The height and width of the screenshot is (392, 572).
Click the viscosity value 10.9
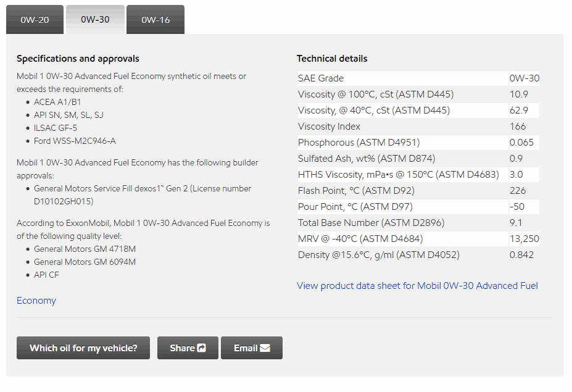519,94
